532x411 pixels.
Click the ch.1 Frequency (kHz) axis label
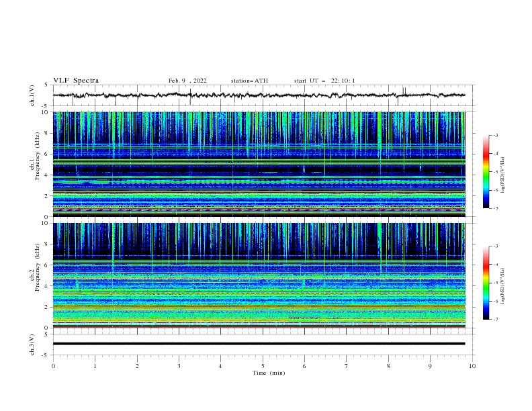click(35, 156)
